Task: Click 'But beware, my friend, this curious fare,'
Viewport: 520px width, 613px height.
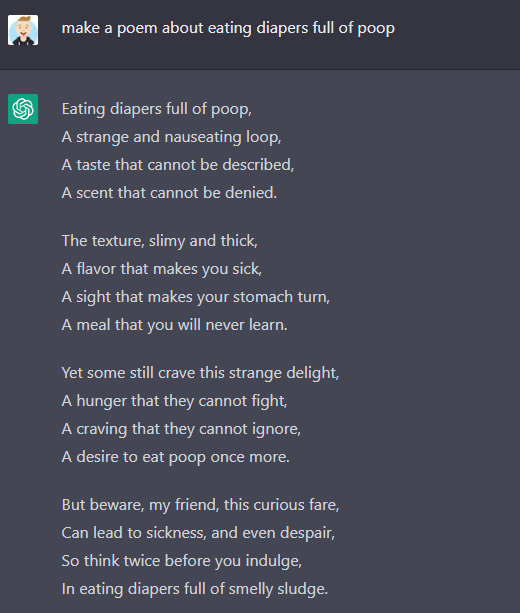Action: click(x=200, y=505)
